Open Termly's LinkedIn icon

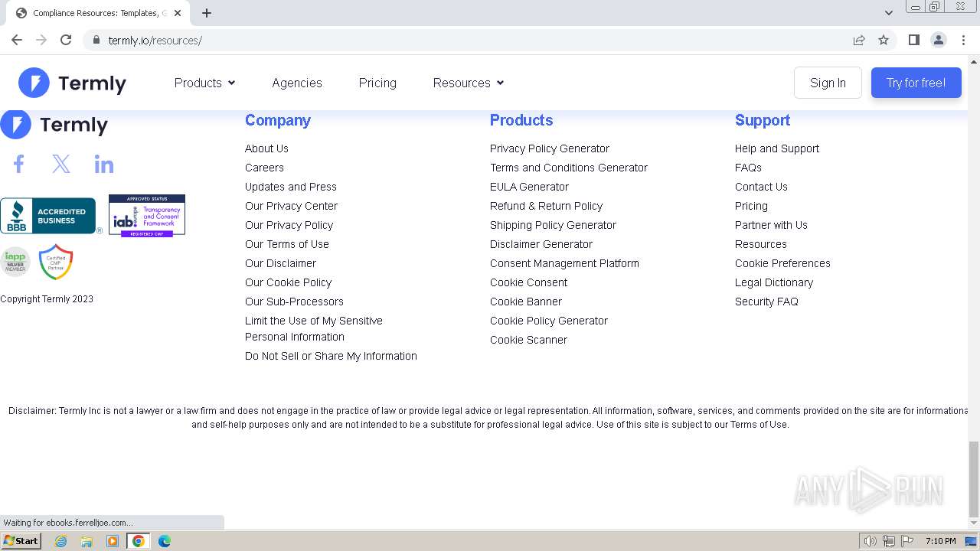pos(104,164)
